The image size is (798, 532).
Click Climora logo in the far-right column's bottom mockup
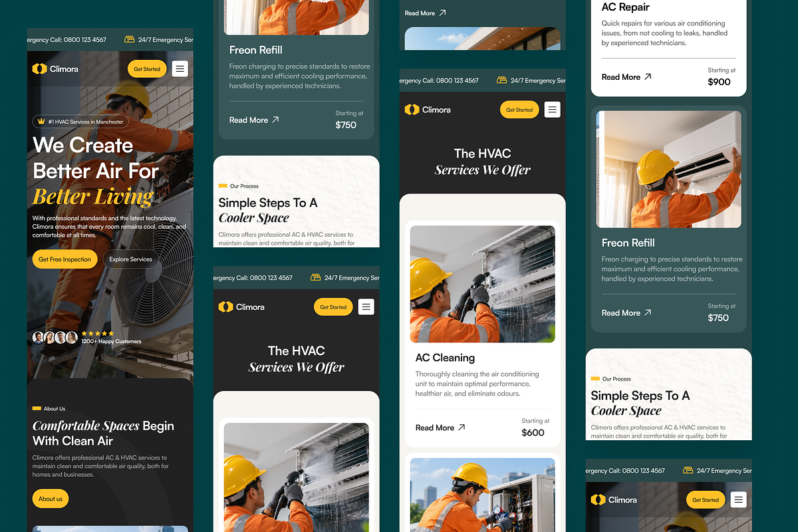point(614,499)
